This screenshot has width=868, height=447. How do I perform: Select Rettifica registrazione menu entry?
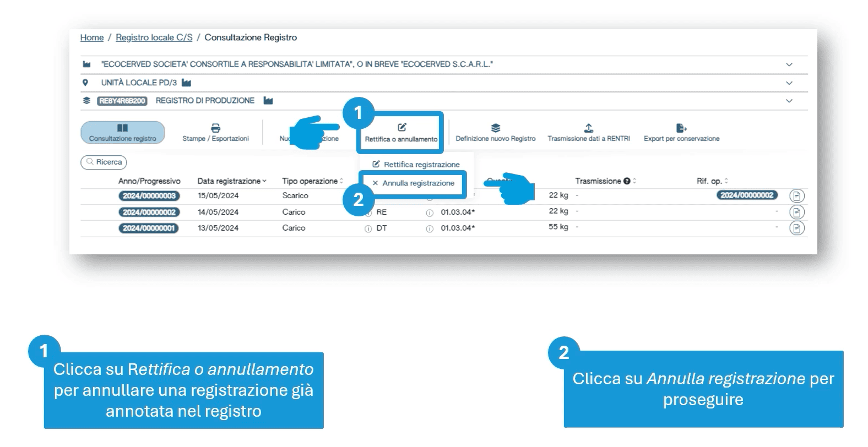pyautogui.click(x=421, y=165)
